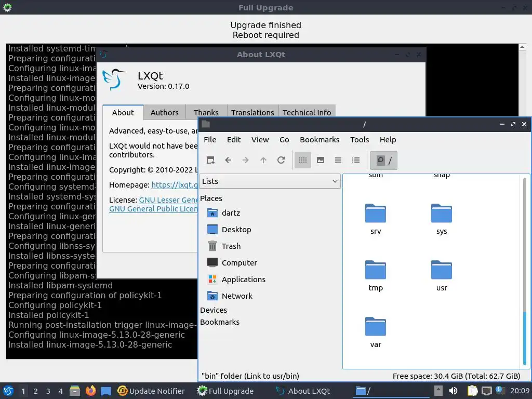
Task: Select the tmp folder
Action: (376, 276)
